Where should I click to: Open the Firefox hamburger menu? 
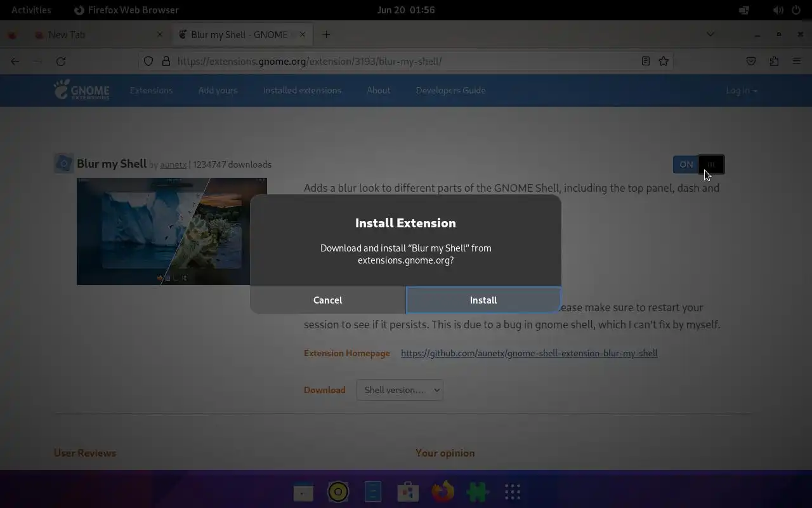(797, 61)
